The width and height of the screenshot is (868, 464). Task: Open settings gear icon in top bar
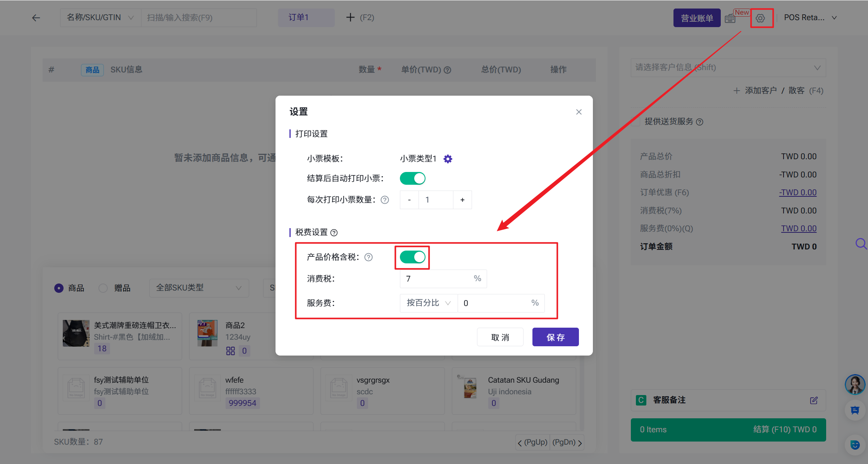pos(760,18)
